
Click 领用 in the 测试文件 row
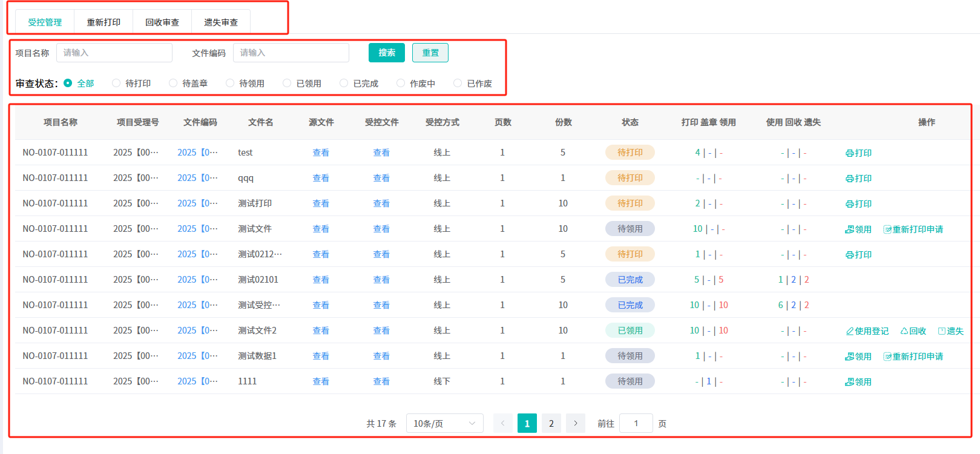coord(858,229)
